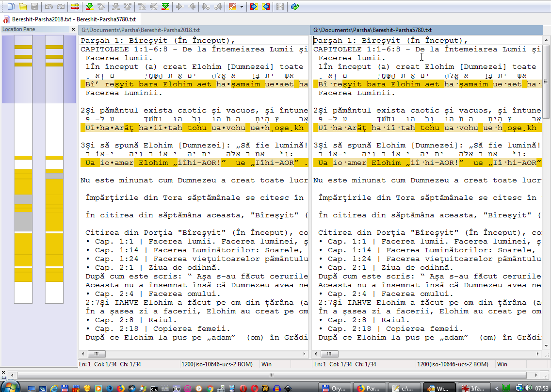Go to last difference in toolbar

(x=165, y=6)
